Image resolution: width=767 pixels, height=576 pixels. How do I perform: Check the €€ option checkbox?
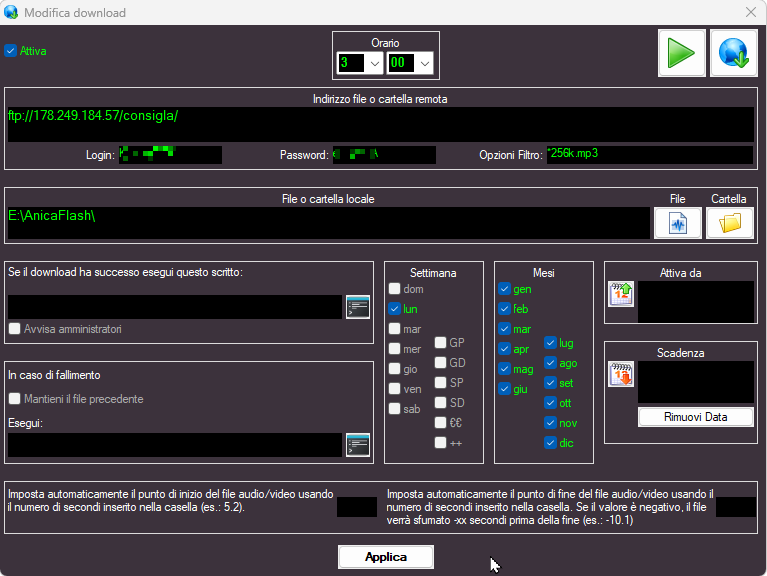[x=440, y=422]
